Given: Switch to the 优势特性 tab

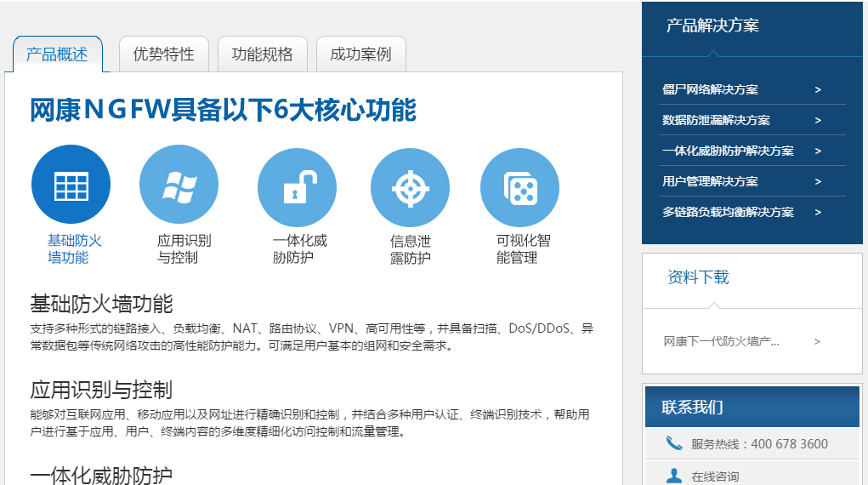Looking at the screenshot, I should (x=164, y=54).
